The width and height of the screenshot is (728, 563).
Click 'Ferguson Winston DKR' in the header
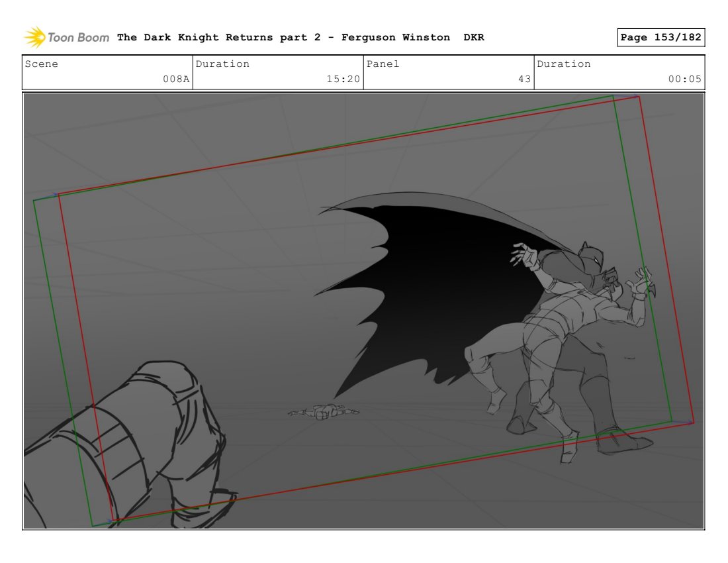(413, 38)
